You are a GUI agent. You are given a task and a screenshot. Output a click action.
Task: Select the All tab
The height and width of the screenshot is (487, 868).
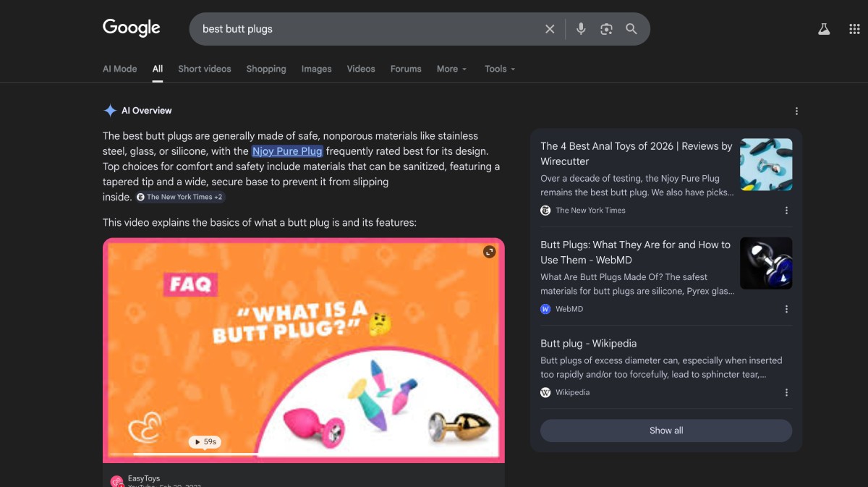click(158, 69)
